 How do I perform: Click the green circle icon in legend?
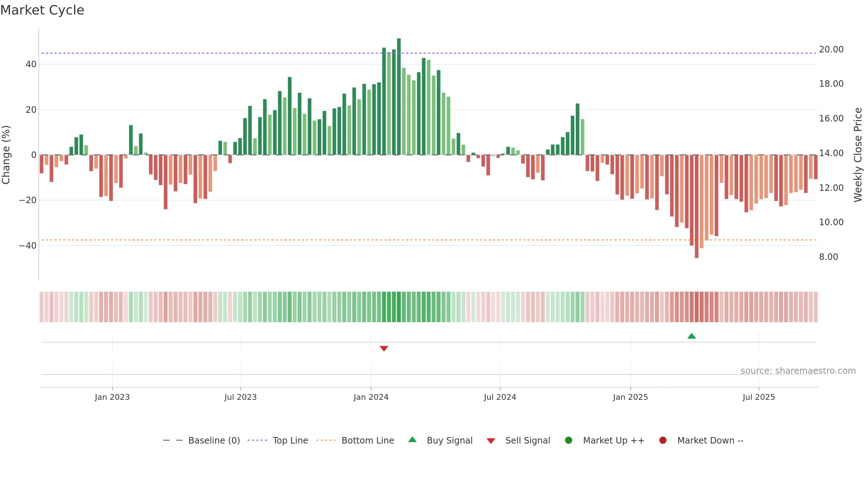[569, 440]
